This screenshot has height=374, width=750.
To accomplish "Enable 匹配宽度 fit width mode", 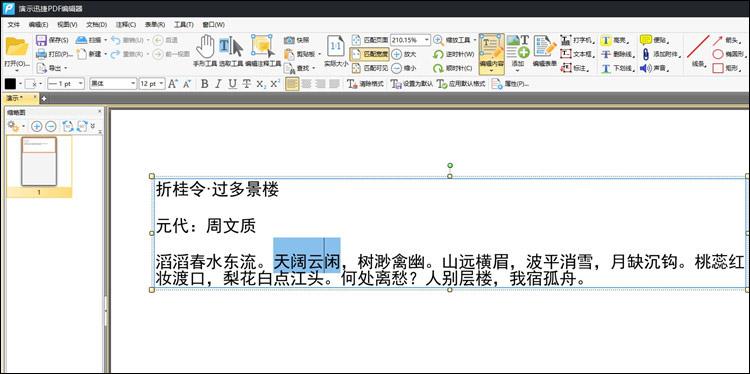I will click(x=370, y=54).
